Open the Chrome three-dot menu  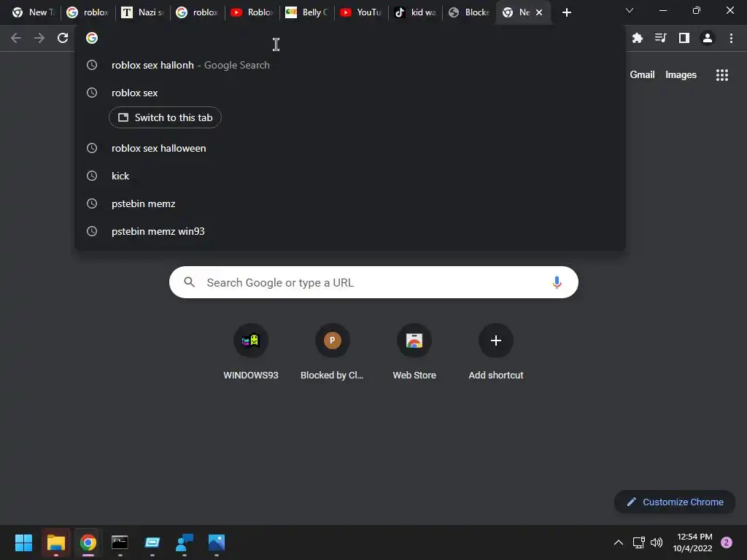coord(731,38)
